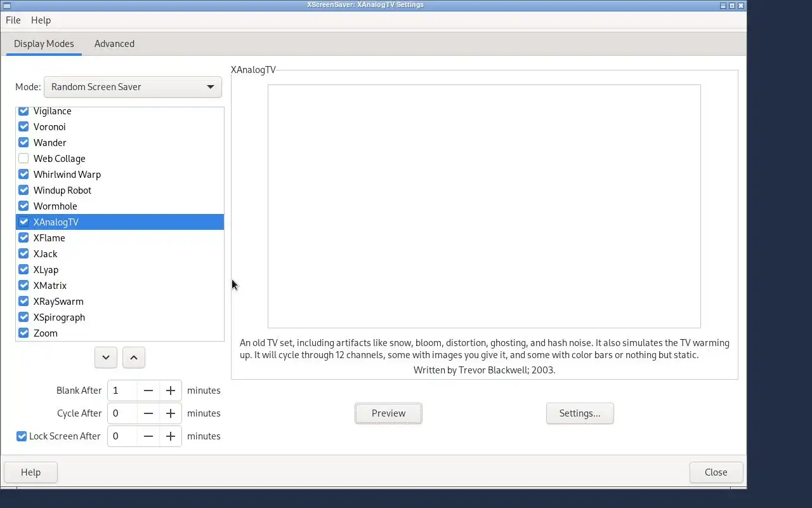This screenshot has height=508, width=812.
Task: Increase Blank After with plus button
Action: click(171, 391)
